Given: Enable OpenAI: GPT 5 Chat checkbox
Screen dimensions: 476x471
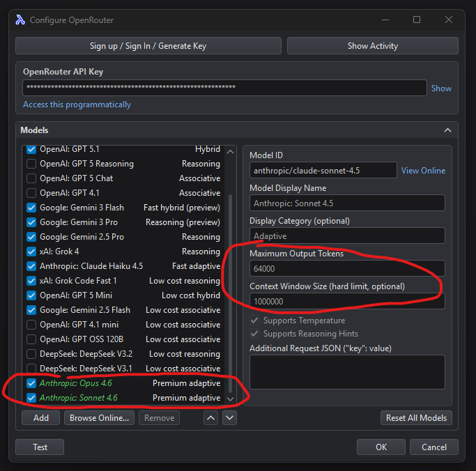Looking at the screenshot, I should click(x=31, y=178).
